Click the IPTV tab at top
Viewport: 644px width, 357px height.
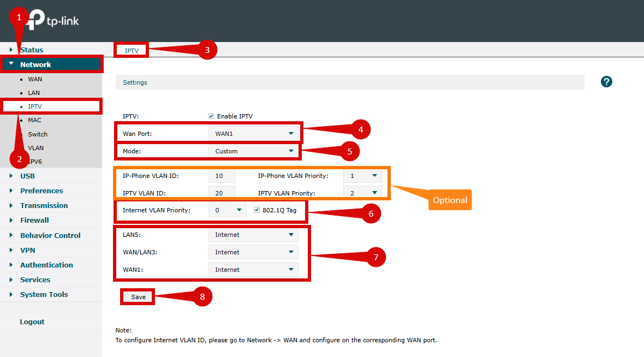pyautogui.click(x=132, y=50)
